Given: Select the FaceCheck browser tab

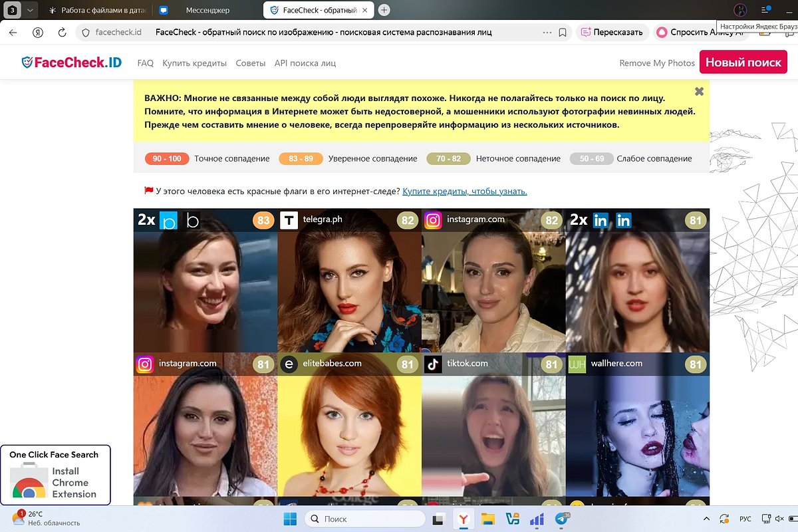Looking at the screenshot, I should (319, 11).
